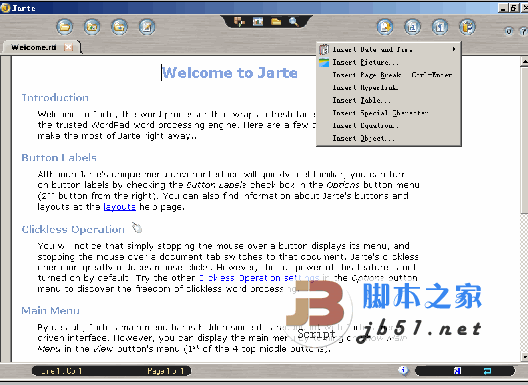Click the Line and Col indicator in the status bar
This screenshot has width=528, height=385.
[x=61, y=371]
